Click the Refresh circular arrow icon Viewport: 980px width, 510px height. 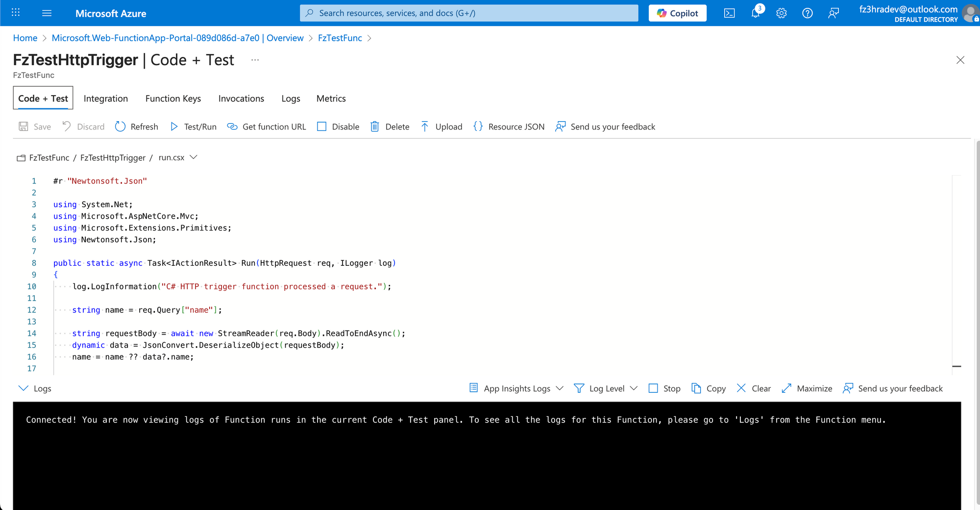120,127
